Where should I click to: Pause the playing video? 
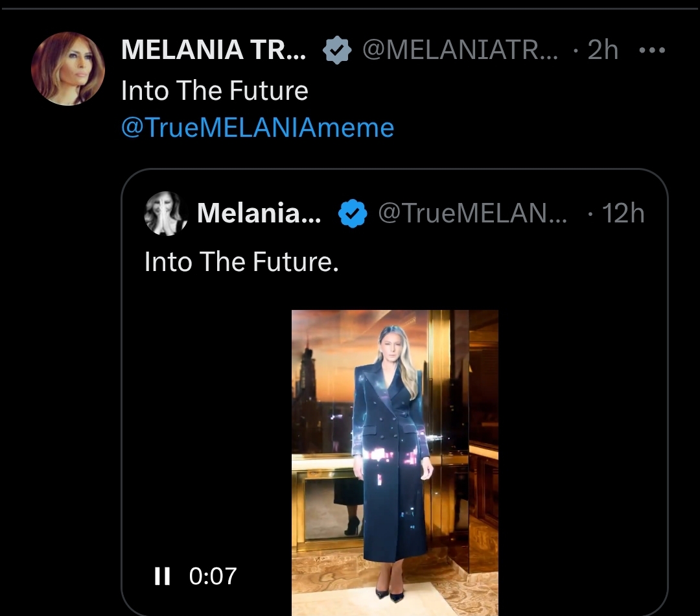162,576
